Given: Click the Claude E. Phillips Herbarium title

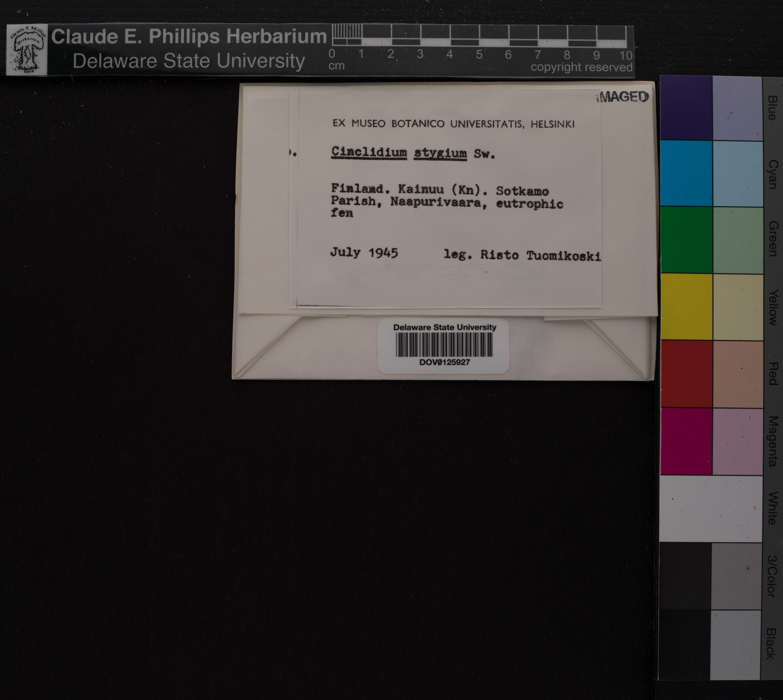Looking at the screenshot, I should coord(189,37).
